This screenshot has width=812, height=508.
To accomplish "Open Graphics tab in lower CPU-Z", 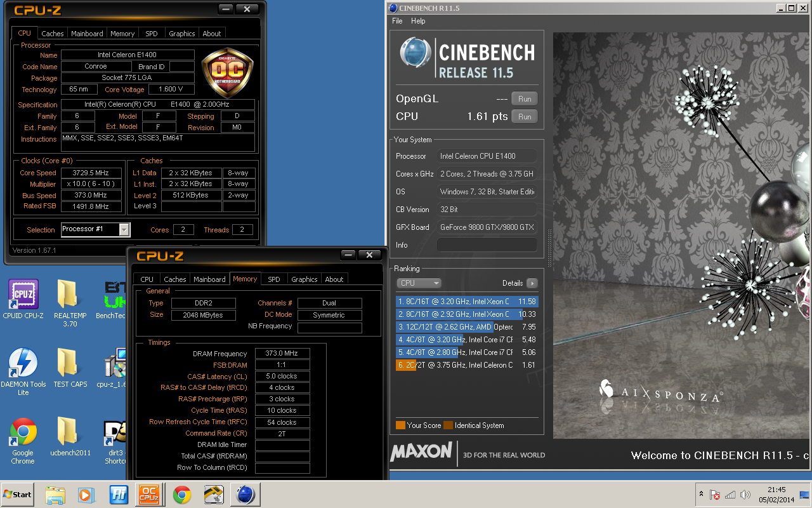I will (x=304, y=279).
